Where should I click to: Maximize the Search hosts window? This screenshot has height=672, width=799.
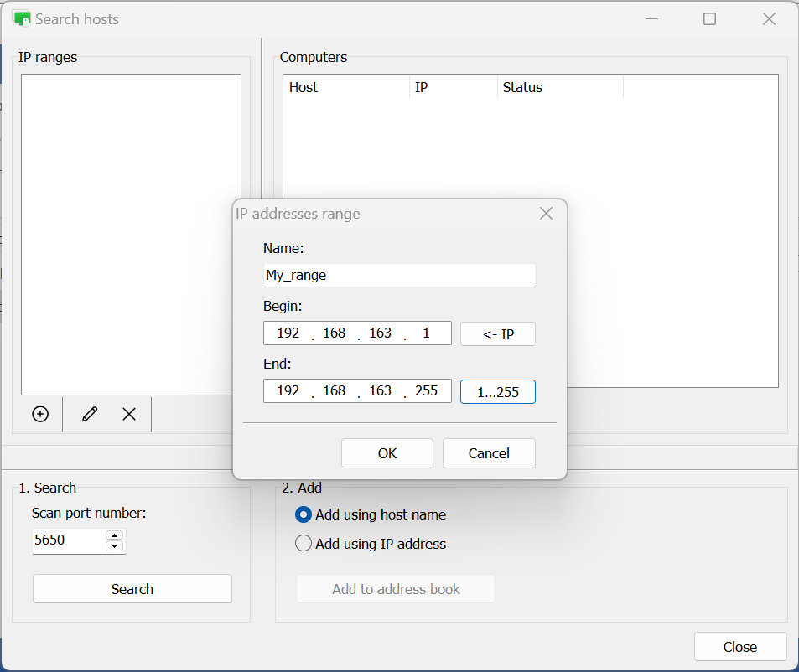tap(709, 18)
